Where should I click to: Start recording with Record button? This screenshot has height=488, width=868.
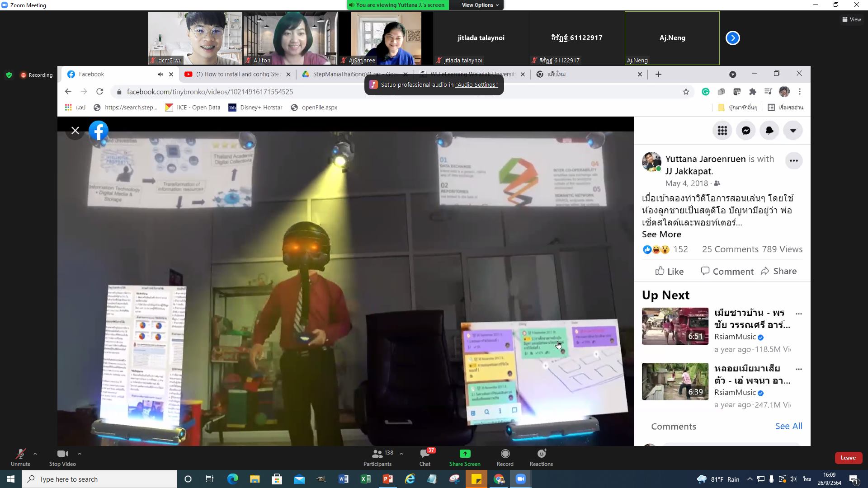click(x=505, y=457)
